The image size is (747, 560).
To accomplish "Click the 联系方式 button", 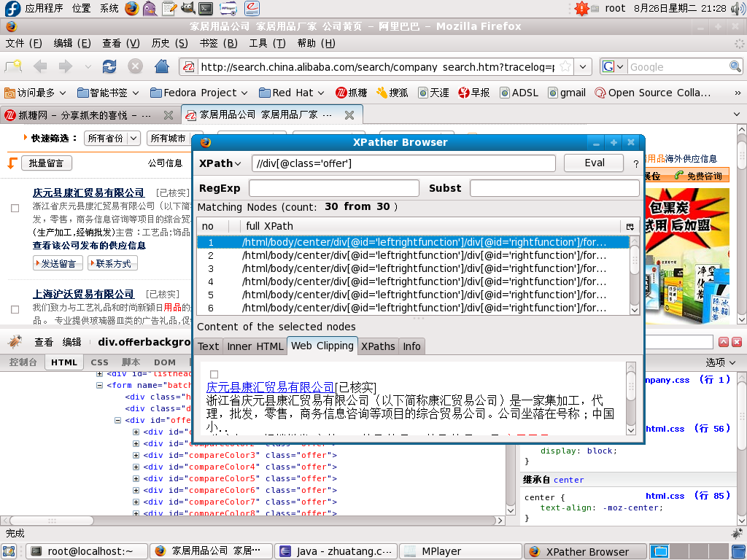I will tap(112, 263).
